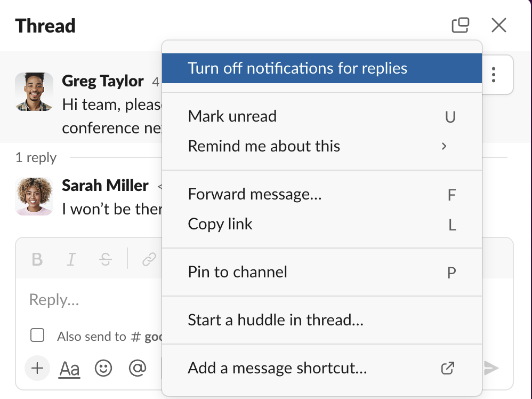Expand the Remind me about this submenu
This screenshot has width=532, height=399.
(264, 146)
